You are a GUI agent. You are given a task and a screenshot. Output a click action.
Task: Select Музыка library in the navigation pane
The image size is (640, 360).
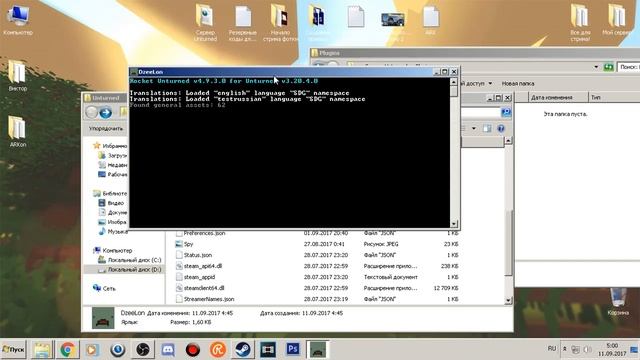click(113, 231)
